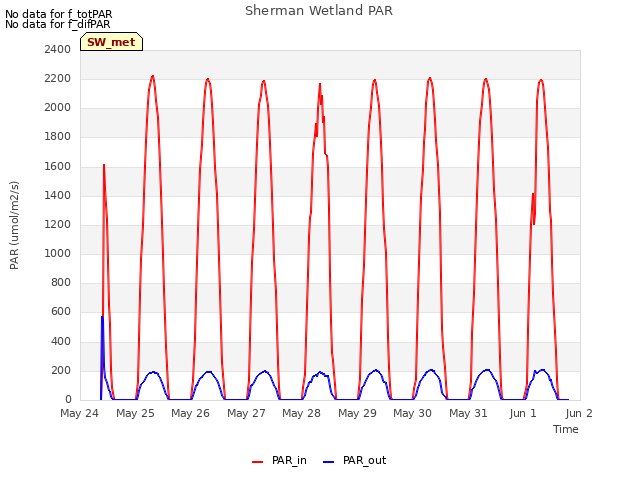Click the May 29 x-axis tick label

click(358, 413)
